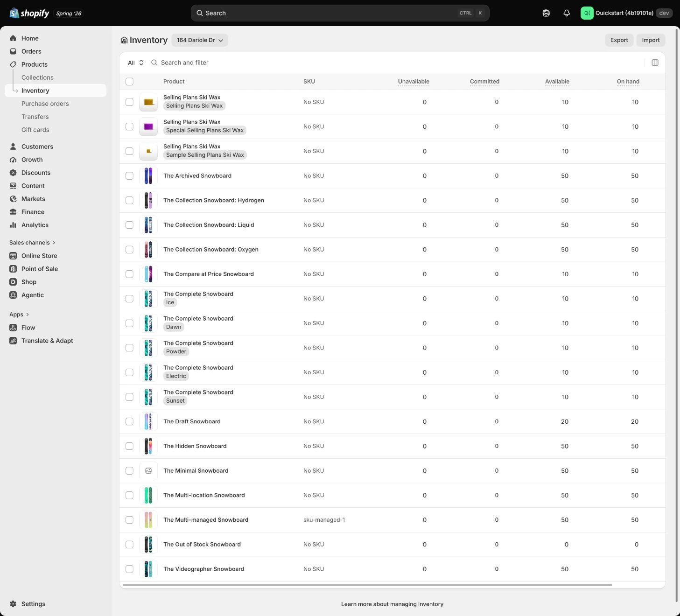Click the Growth icon
Viewport: 680px width, 616px height.
pos(13,160)
